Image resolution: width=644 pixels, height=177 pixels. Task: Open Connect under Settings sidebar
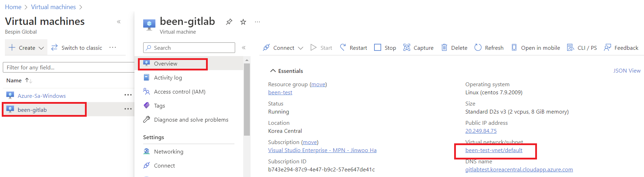(164, 165)
